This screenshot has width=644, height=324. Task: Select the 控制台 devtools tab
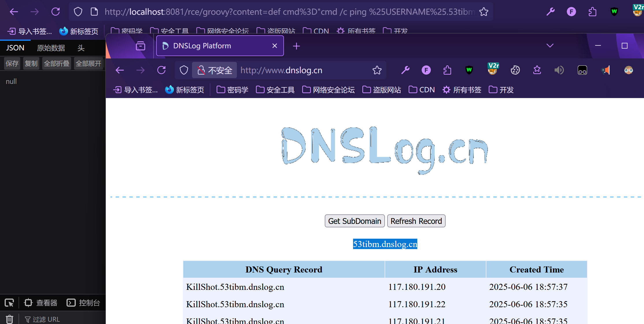[84, 303]
